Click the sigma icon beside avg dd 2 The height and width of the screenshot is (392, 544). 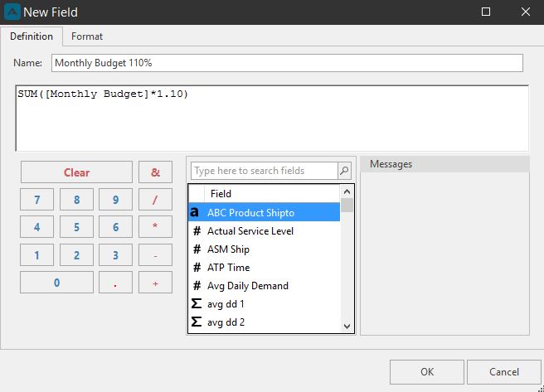197,322
